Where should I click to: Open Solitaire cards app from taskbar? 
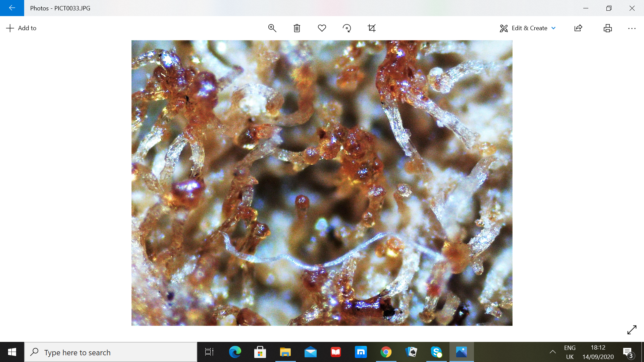pyautogui.click(x=411, y=352)
